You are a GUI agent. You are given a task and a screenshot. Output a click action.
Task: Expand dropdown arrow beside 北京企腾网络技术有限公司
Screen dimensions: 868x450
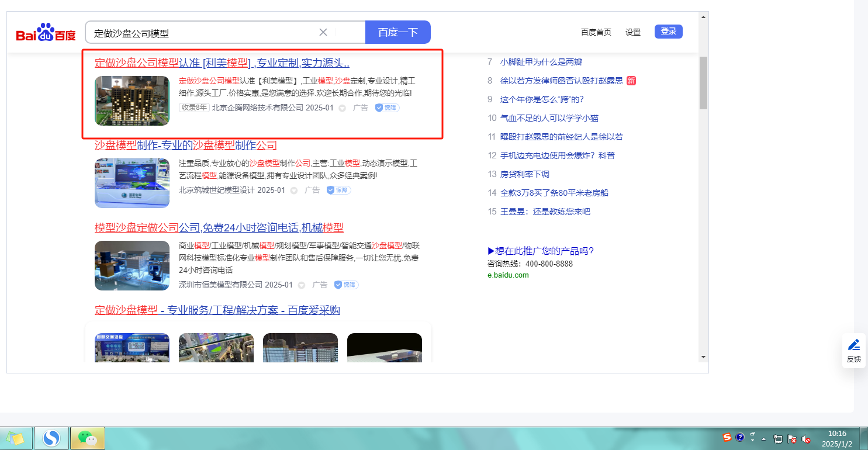point(343,108)
